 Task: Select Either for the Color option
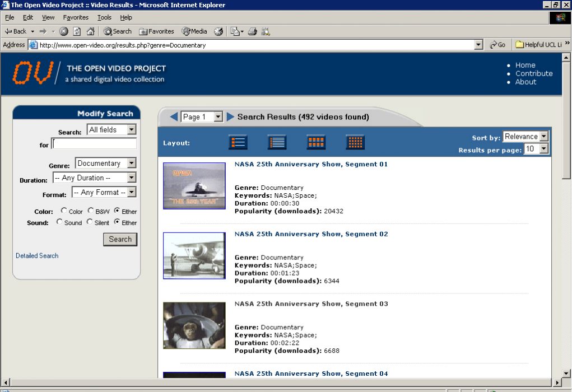(x=117, y=211)
